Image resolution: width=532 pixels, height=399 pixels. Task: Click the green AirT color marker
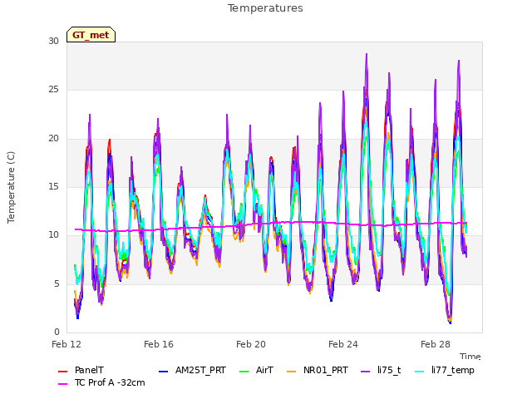coord(244,372)
